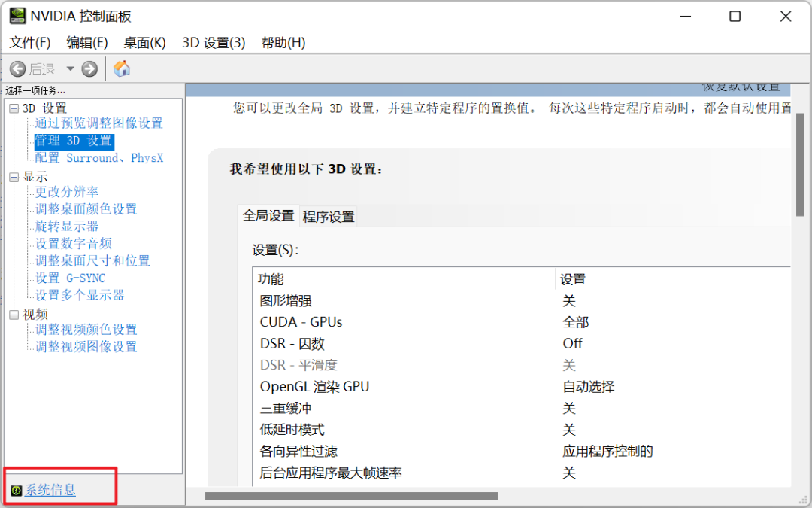Open 更改分辨率 task
The width and height of the screenshot is (812, 508).
pyautogui.click(x=67, y=193)
